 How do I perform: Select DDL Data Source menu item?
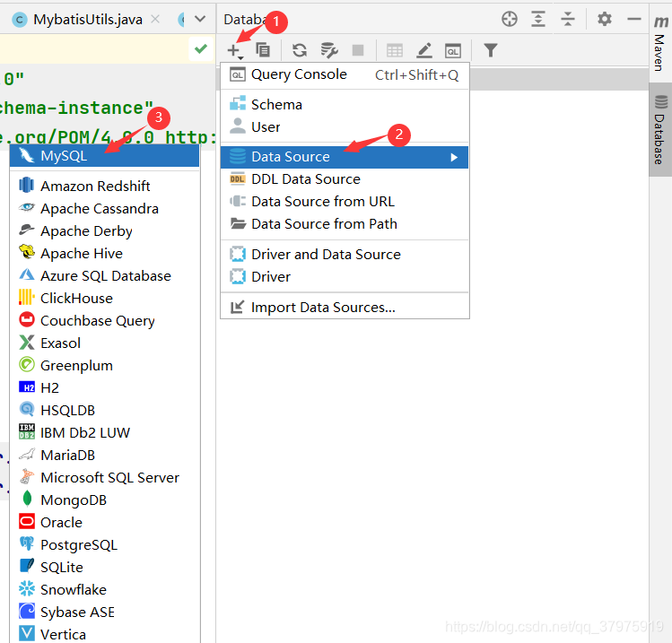(x=345, y=179)
